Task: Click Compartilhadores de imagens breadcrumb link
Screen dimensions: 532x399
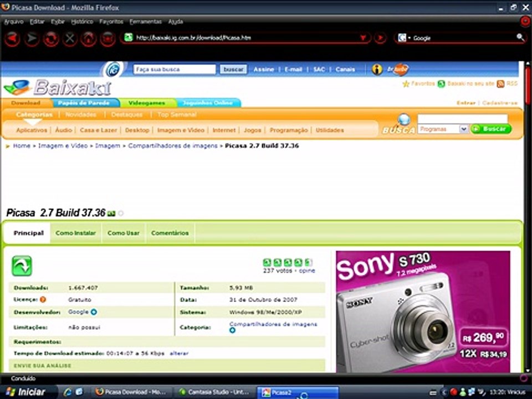Action: point(173,146)
